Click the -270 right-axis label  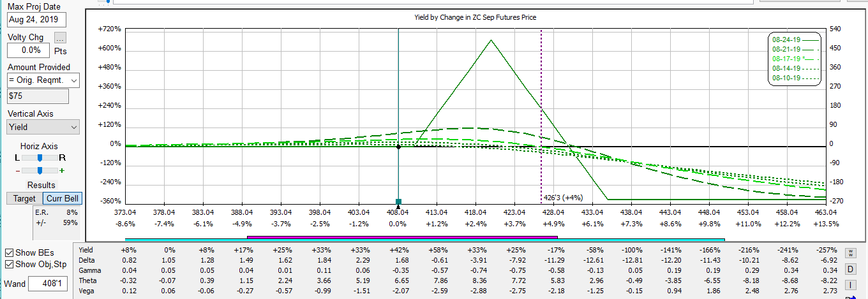tap(837, 201)
